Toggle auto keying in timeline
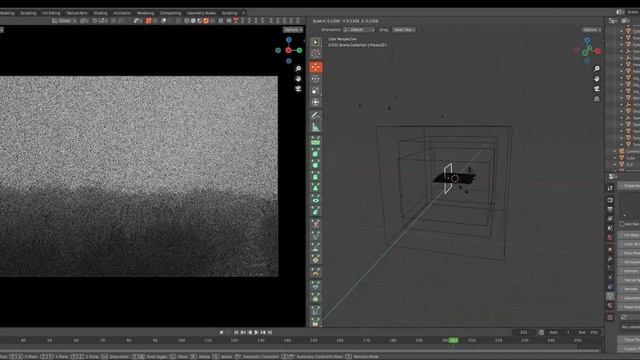This screenshot has height=360, width=640. click(222, 332)
